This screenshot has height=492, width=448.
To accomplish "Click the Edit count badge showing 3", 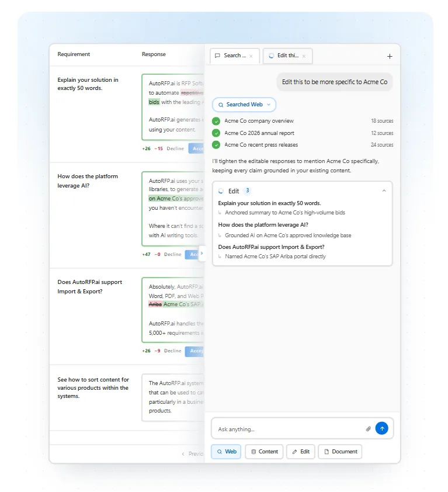I will click(x=247, y=190).
